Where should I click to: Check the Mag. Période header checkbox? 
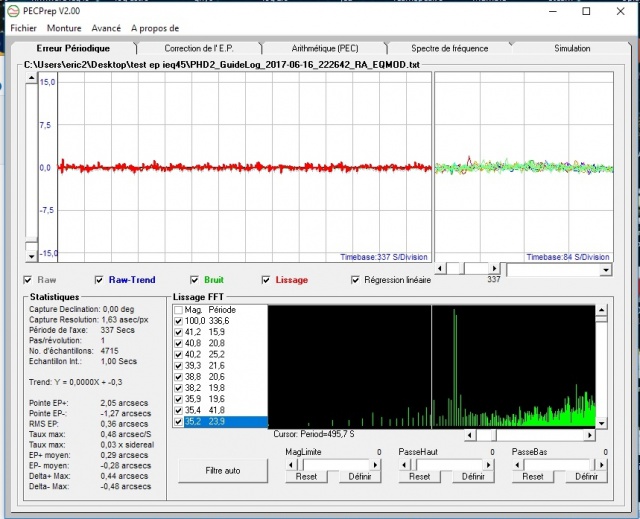[x=178, y=310]
